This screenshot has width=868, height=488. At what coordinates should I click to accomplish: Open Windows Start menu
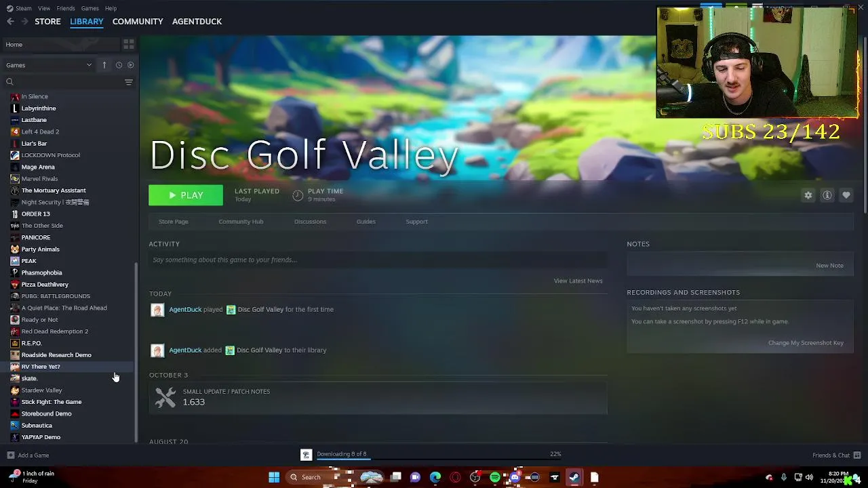tap(274, 477)
